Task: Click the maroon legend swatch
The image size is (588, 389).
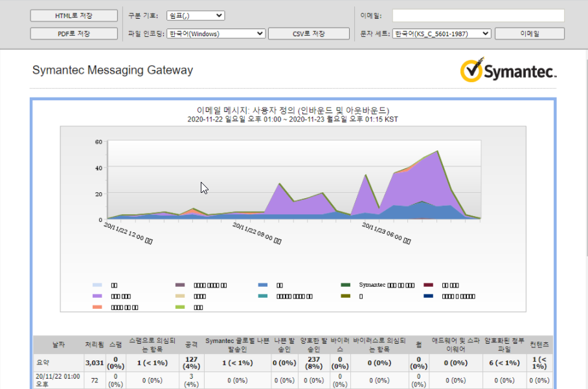Action: [x=428, y=285]
